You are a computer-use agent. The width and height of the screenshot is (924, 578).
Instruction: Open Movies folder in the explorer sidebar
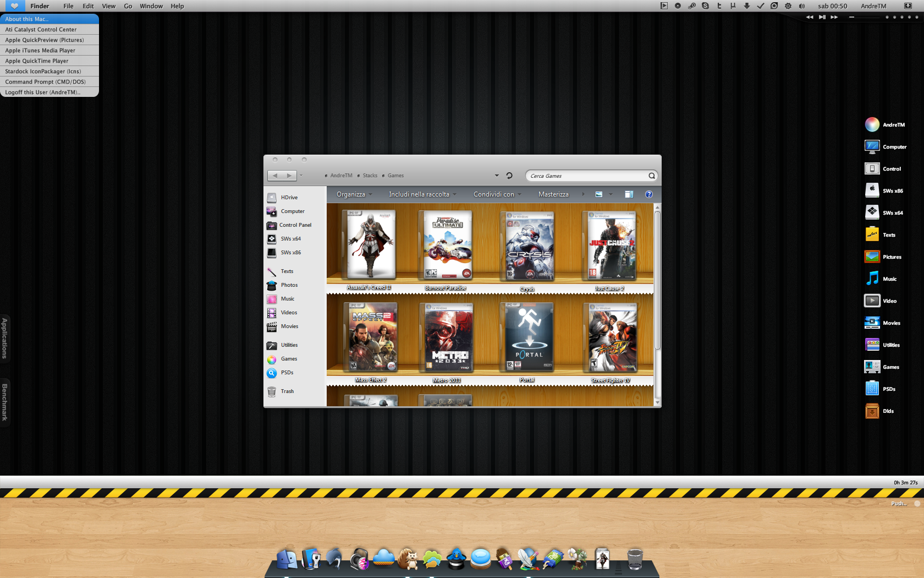tap(282, 326)
